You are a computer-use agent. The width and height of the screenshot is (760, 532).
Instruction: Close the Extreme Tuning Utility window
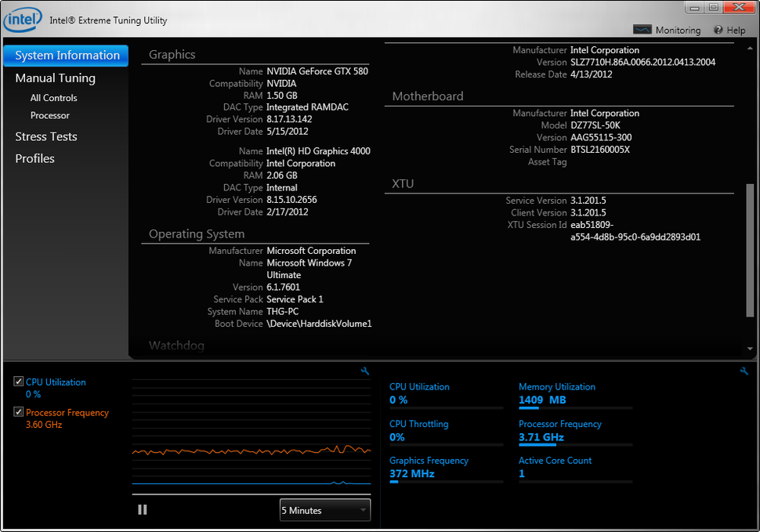740,7
